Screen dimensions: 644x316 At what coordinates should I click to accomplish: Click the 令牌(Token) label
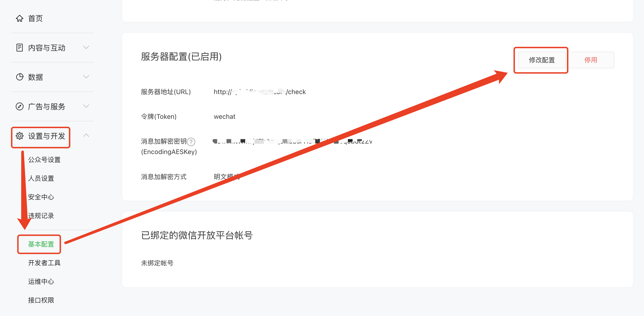click(159, 117)
